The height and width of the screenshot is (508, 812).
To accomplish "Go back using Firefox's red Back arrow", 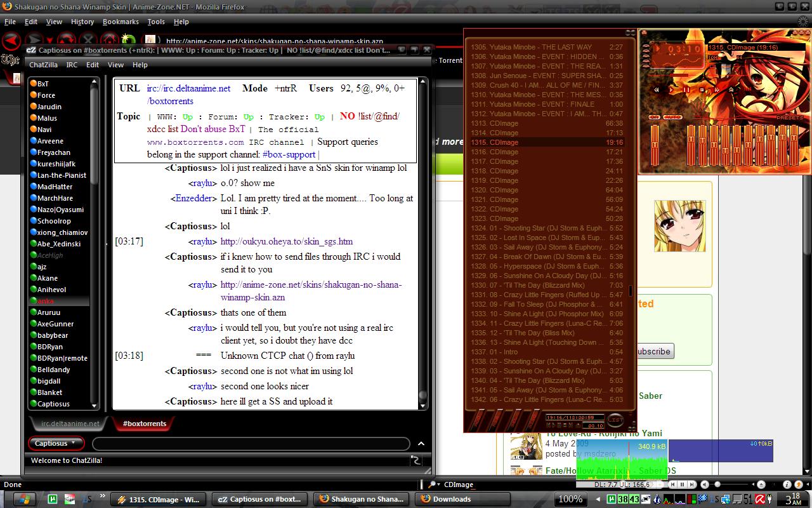I will [11, 41].
